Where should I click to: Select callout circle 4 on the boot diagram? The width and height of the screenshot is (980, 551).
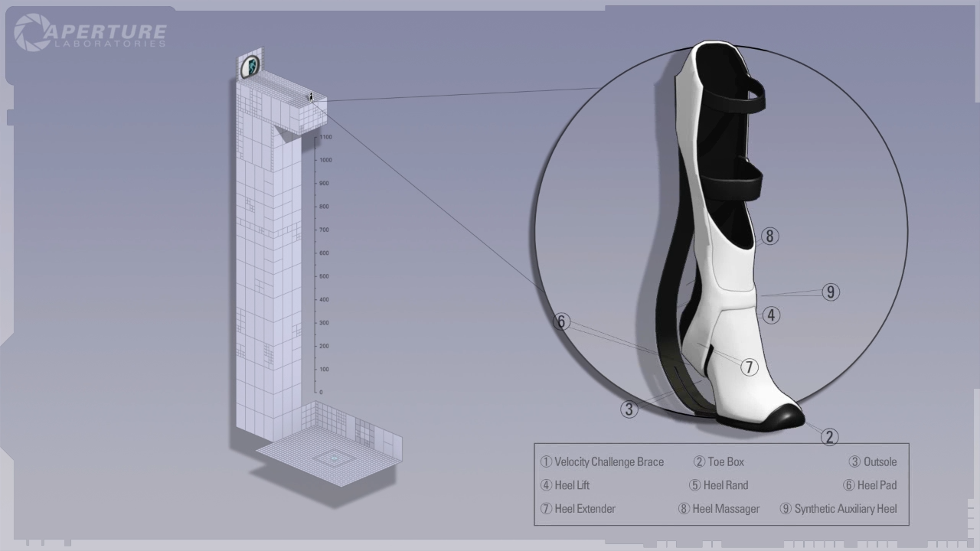coord(771,315)
